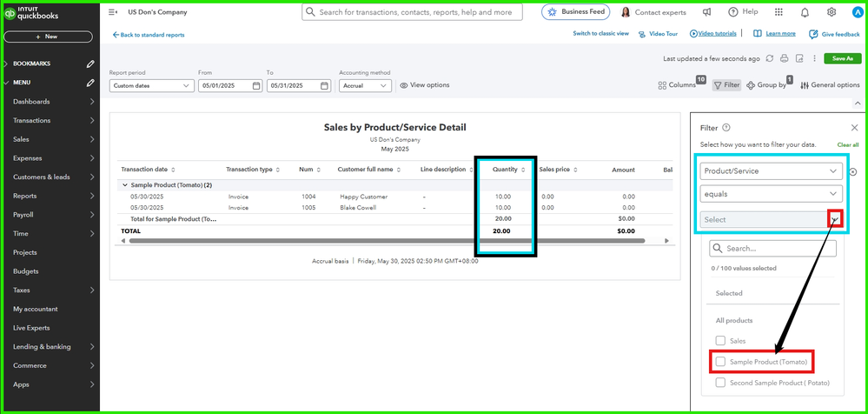Click View options
This screenshot has height=414, width=868.
click(x=425, y=85)
